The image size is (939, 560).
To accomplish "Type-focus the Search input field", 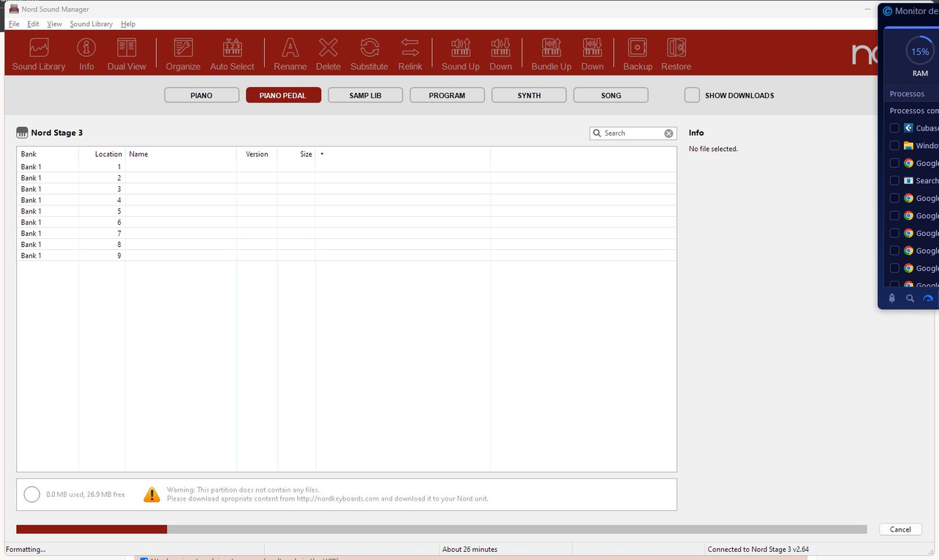I will [x=632, y=133].
